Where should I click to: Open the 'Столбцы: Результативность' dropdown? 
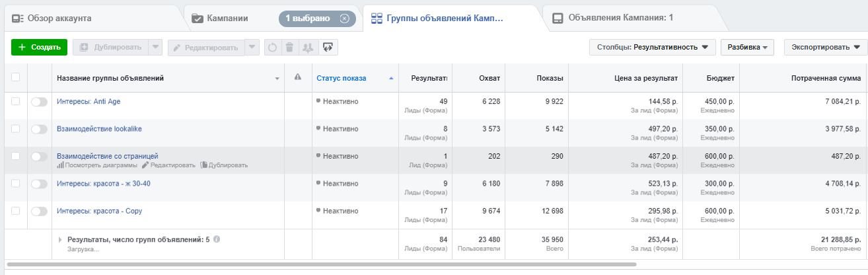coord(652,48)
